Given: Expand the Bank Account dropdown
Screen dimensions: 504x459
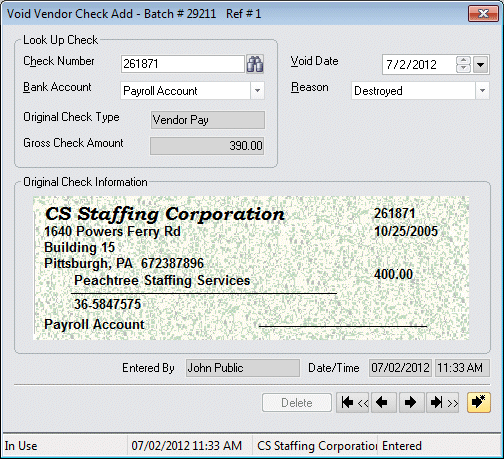Looking at the screenshot, I should point(257,91).
